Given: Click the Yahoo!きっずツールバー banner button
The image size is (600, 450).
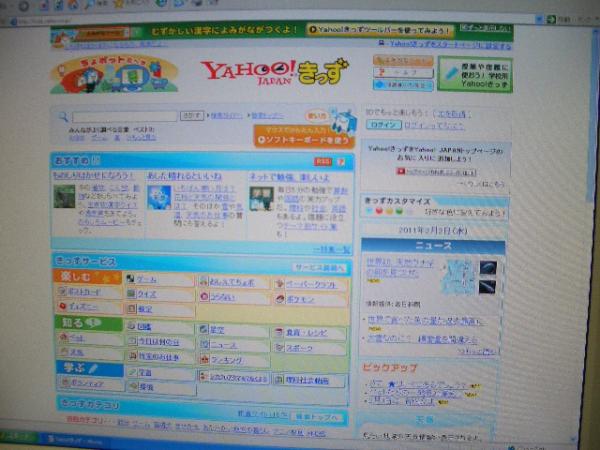Looking at the screenshot, I should [x=380, y=30].
